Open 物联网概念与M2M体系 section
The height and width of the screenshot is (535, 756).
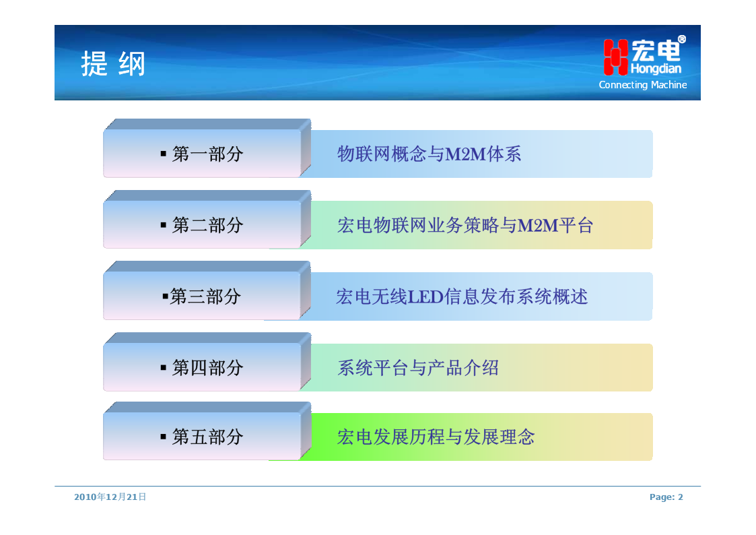tap(429, 154)
